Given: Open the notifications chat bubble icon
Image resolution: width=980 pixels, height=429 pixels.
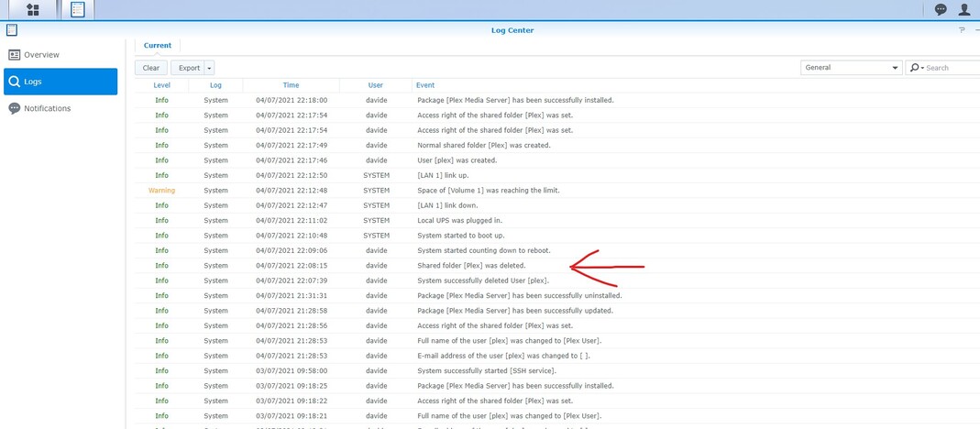Looking at the screenshot, I should point(941,9).
